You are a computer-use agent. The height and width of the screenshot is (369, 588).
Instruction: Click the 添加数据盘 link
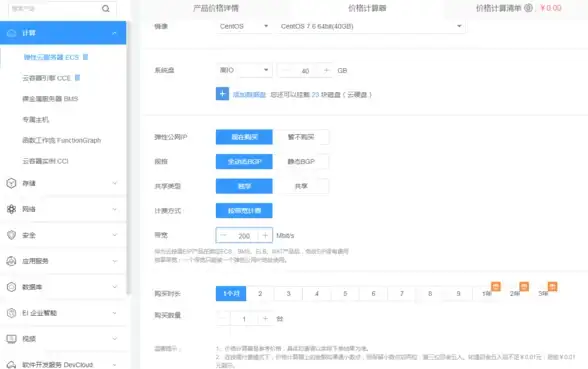tap(249, 94)
